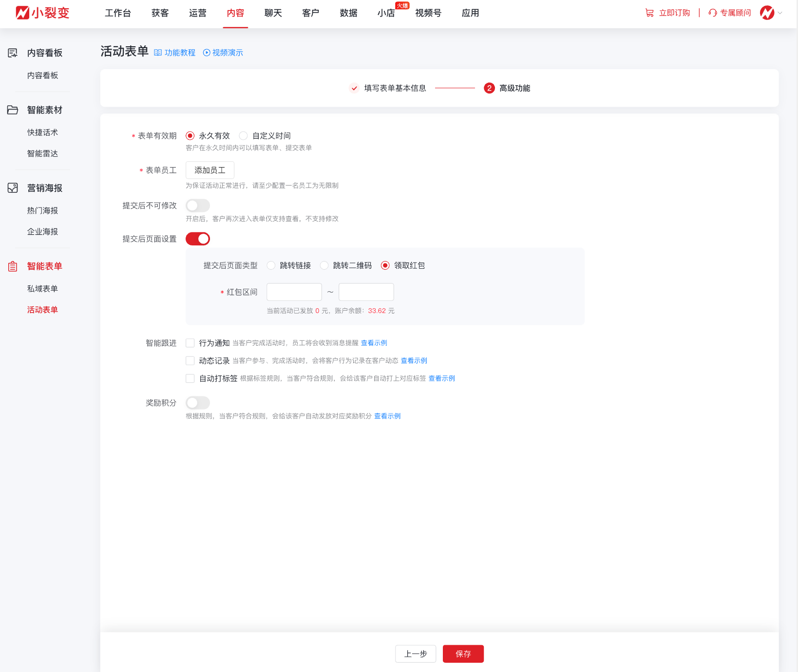The height and width of the screenshot is (672, 798).
Task: Open the 获客 top menu
Action: (x=160, y=13)
